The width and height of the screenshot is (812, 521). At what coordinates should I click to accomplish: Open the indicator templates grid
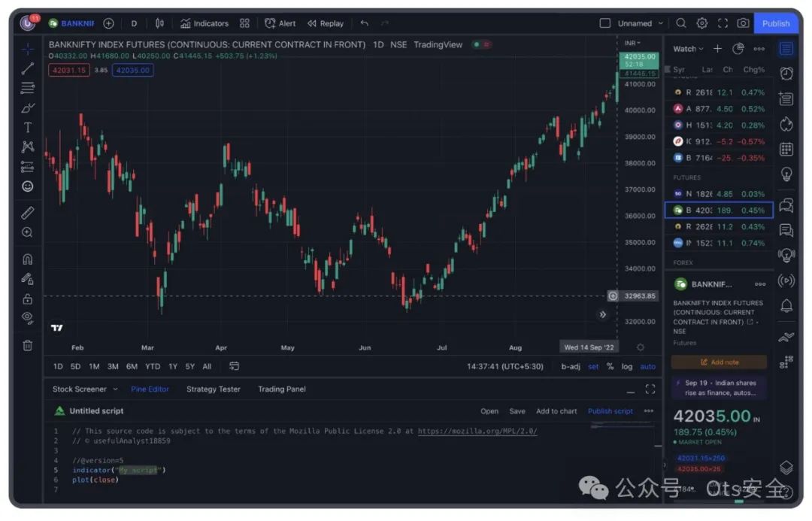[x=244, y=23]
